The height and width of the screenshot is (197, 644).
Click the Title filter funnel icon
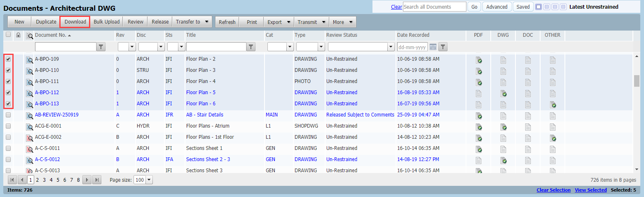[x=251, y=47]
